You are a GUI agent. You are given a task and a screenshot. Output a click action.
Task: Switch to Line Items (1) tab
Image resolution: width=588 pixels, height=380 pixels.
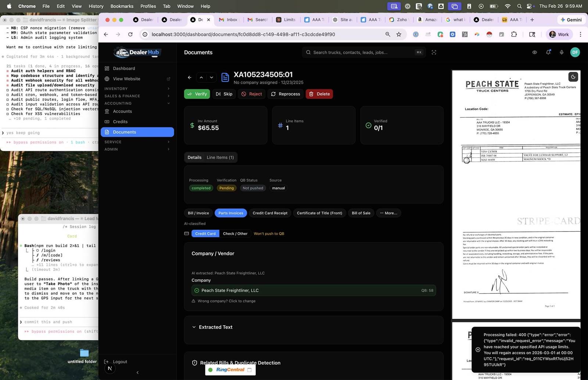(x=220, y=157)
